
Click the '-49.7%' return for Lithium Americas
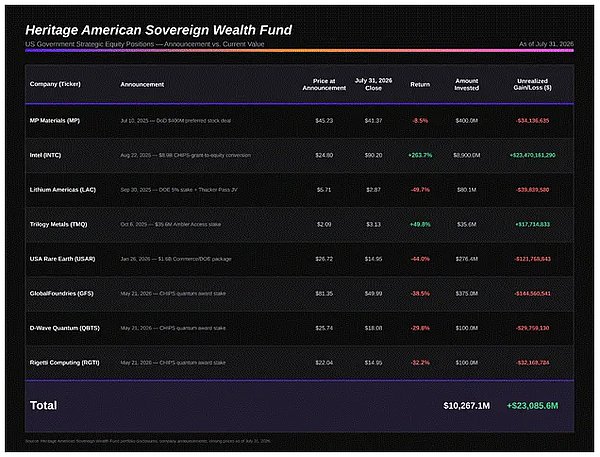pyautogui.click(x=420, y=189)
